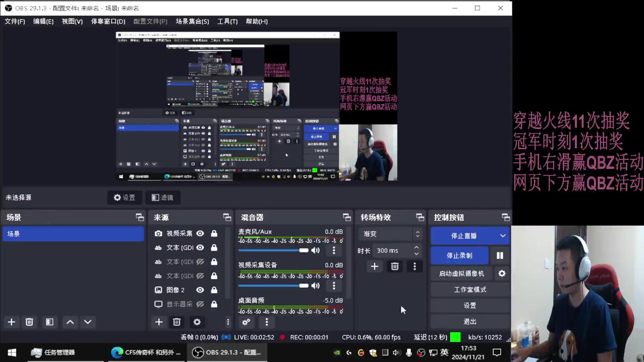Viewport: 644px width, 362px height.
Task: Add a new scene with the plus icon
Action: 11,322
